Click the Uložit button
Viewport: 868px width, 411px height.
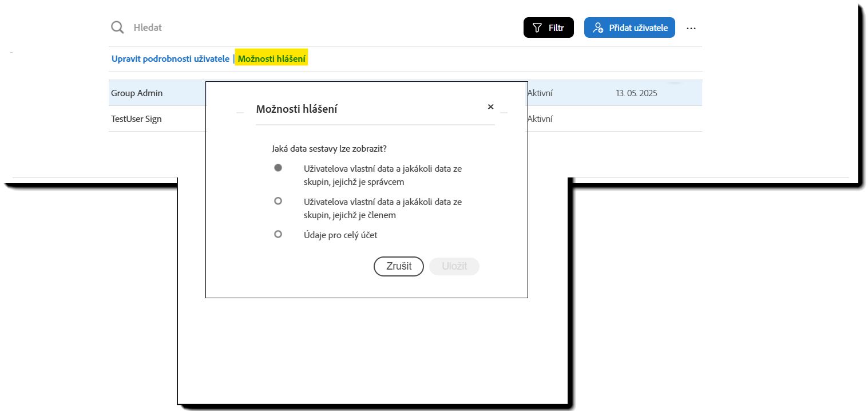coord(454,266)
